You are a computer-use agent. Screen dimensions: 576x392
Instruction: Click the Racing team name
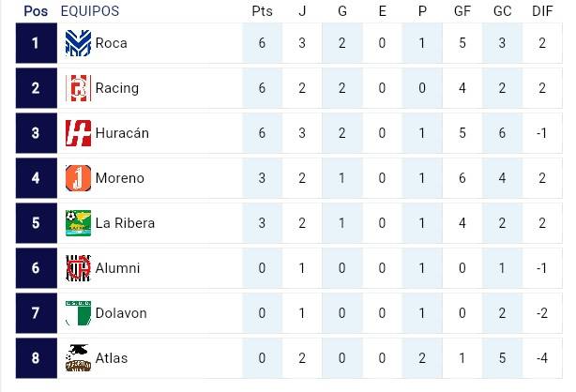116,88
